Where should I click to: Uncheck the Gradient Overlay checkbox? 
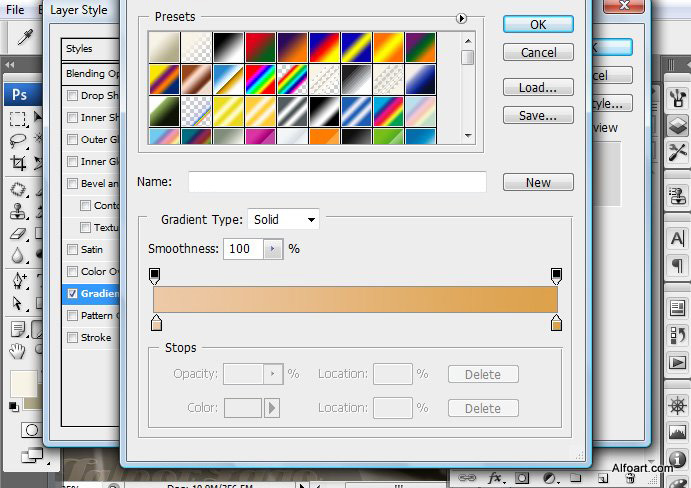tap(72, 294)
